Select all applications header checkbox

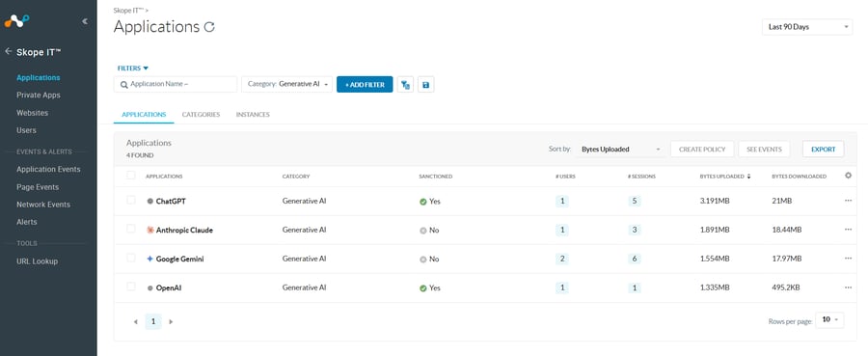click(130, 175)
